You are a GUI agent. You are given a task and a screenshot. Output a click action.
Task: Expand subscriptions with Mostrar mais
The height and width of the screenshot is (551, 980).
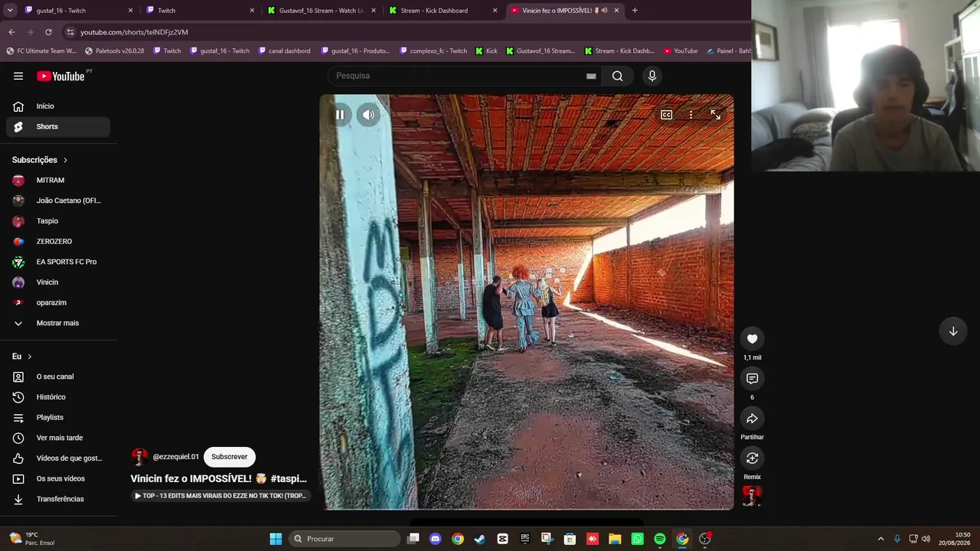[x=58, y=323]
